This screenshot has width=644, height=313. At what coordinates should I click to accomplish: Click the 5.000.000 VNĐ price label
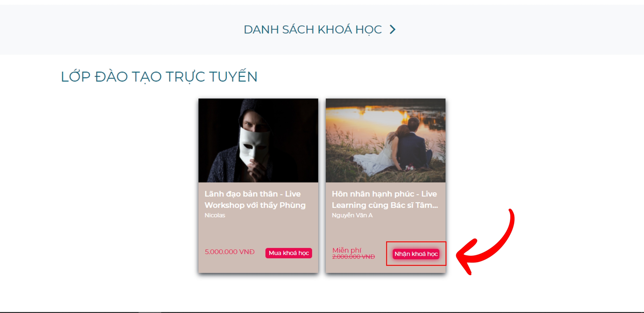point(229,252)
